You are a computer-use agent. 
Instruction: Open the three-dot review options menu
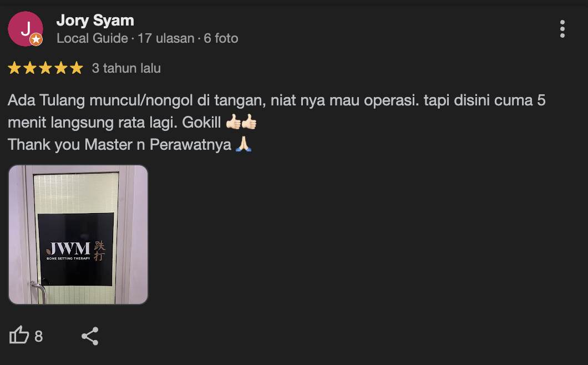click(x=562, y=29)
